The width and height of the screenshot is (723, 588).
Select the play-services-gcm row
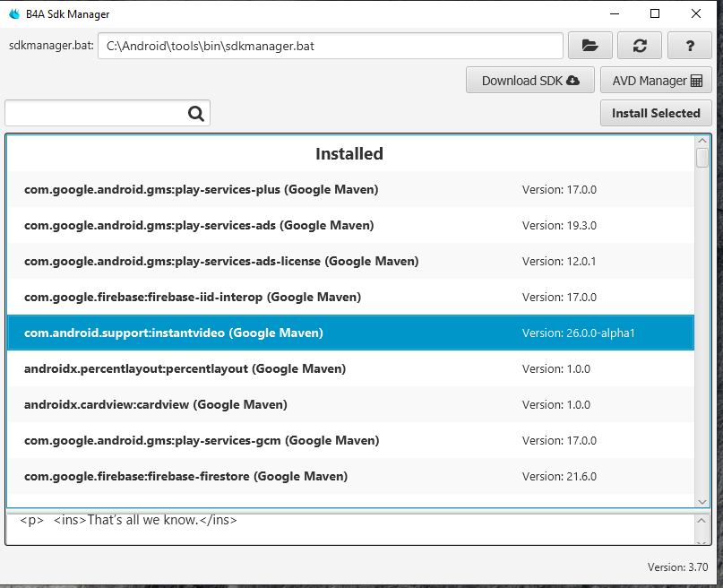tap(349, 440)
